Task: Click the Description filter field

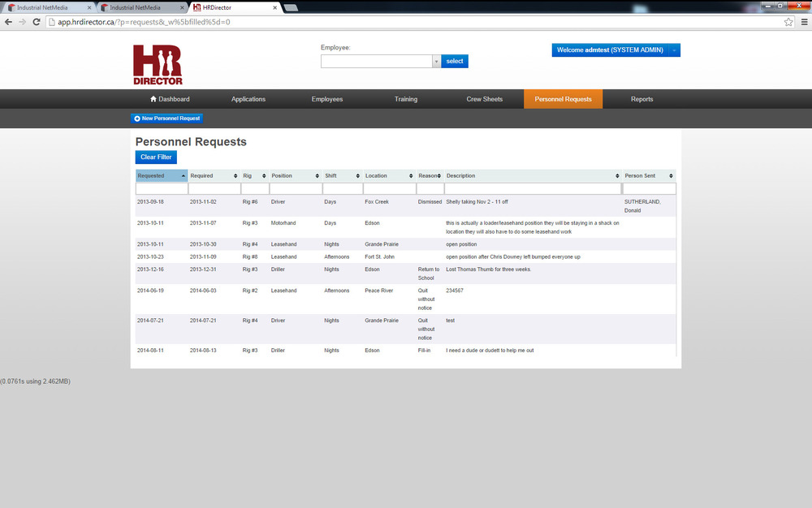Action: (x=533, y=189)
